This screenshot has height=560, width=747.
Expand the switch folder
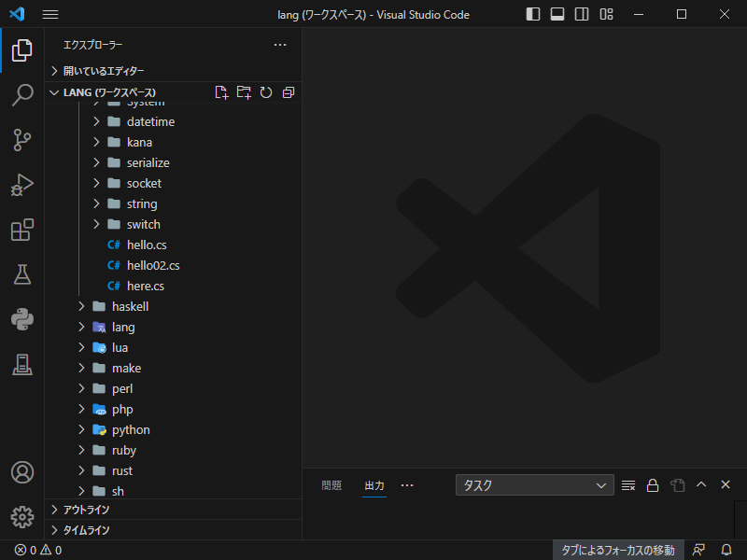click(174, 224)
